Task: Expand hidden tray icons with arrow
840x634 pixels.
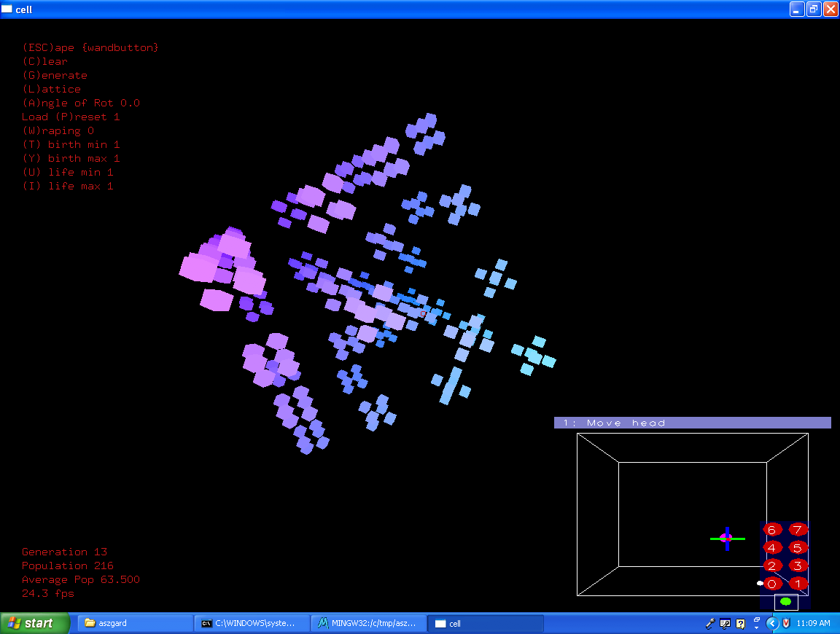Action: [772, 623]
